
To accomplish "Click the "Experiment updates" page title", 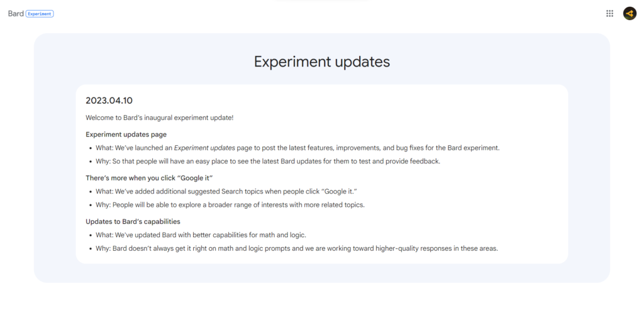I will [x=321, y=62].
